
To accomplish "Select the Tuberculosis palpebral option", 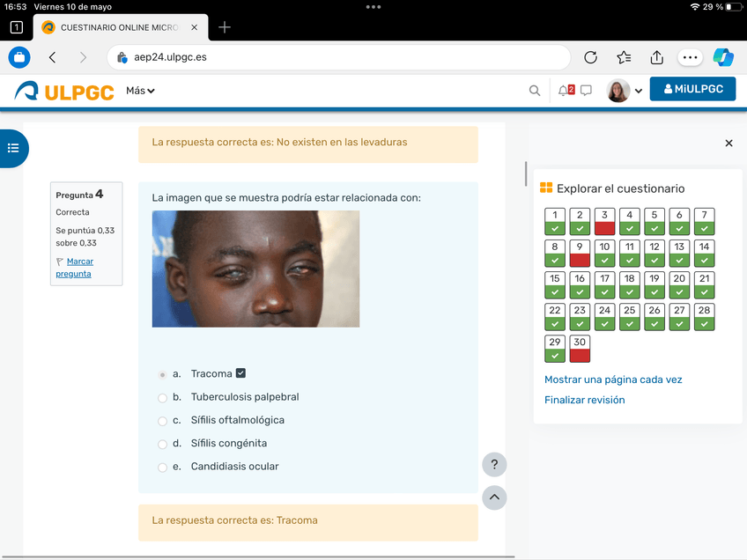I will tap(162, 398).
